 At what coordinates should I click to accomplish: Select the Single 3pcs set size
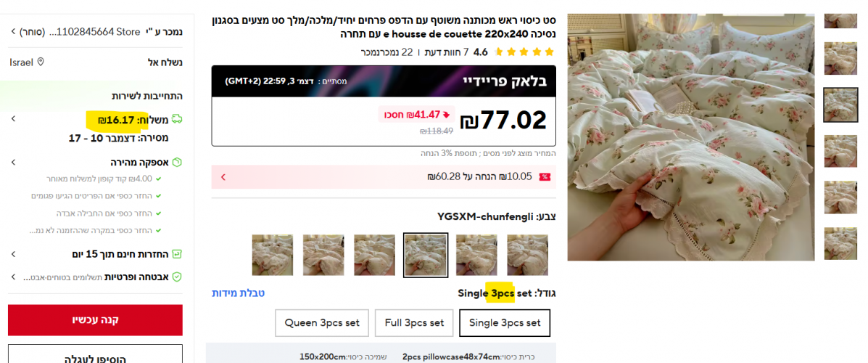504,323
